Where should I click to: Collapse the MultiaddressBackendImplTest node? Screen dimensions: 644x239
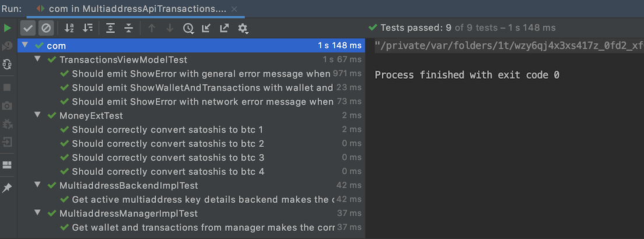click(x=37, y=185)
